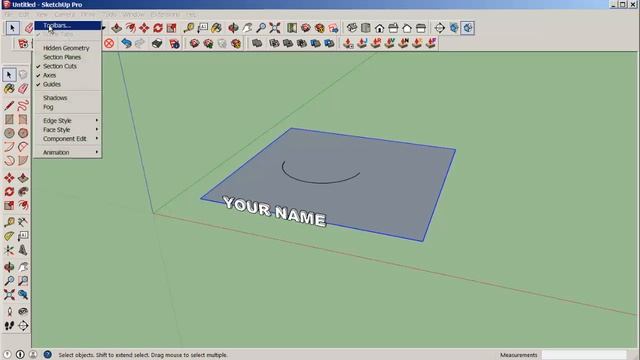This screenshot has width=640, height=360.
Task: Select the Position Camera tool
Action: coord(9,311)
